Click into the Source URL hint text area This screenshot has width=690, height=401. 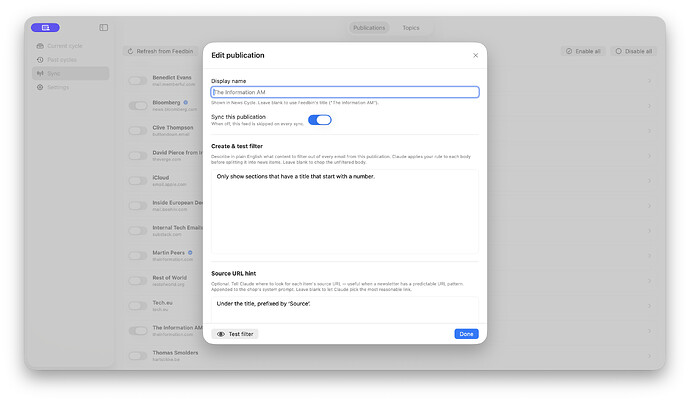[345, 310]
